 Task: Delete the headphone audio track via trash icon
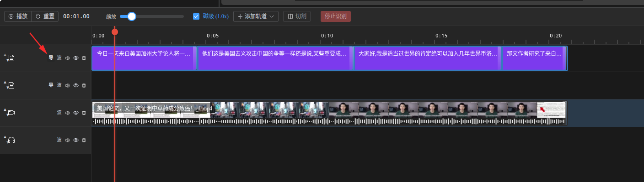[84, 140]
